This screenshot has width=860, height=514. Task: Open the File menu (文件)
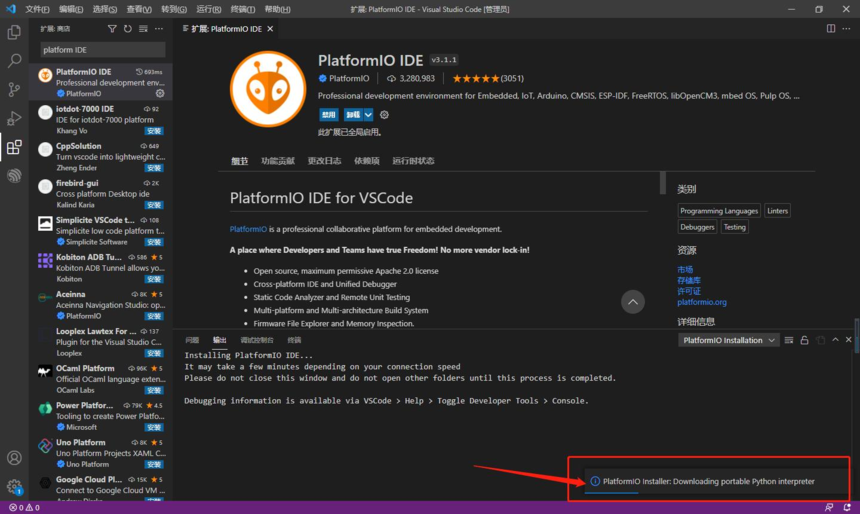tap(37, 9)
